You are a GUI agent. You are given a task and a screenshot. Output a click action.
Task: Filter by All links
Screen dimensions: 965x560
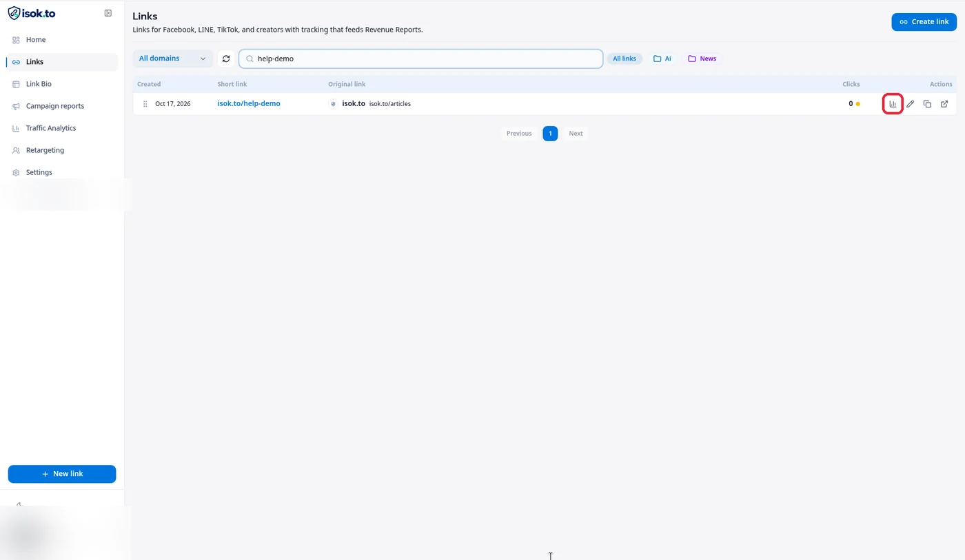click(x=624, y=59)
